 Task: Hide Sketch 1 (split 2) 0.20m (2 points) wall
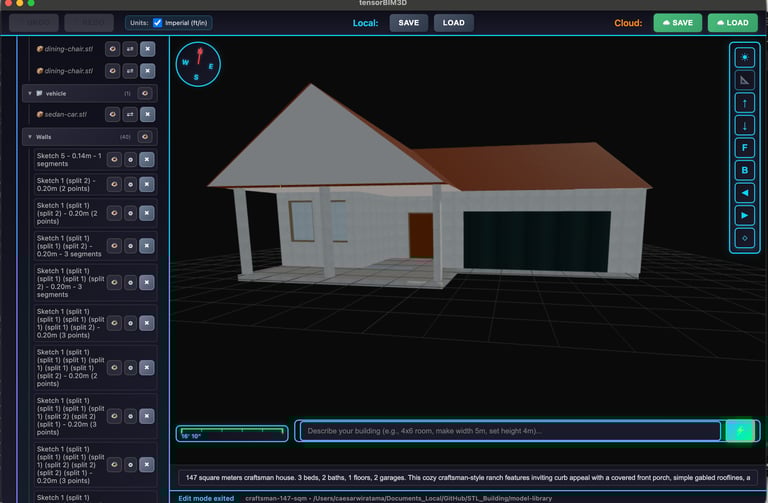point(114,185)
